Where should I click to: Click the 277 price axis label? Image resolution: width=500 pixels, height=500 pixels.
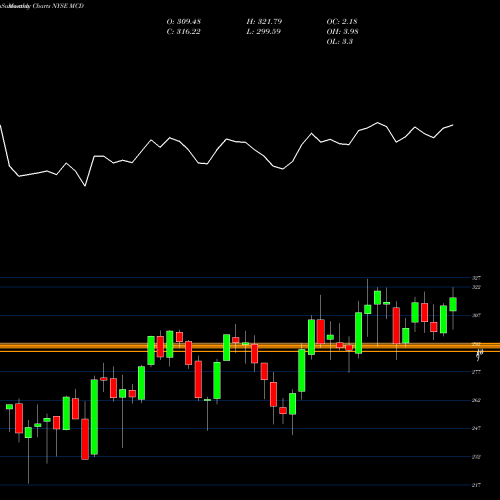(476, 372)
